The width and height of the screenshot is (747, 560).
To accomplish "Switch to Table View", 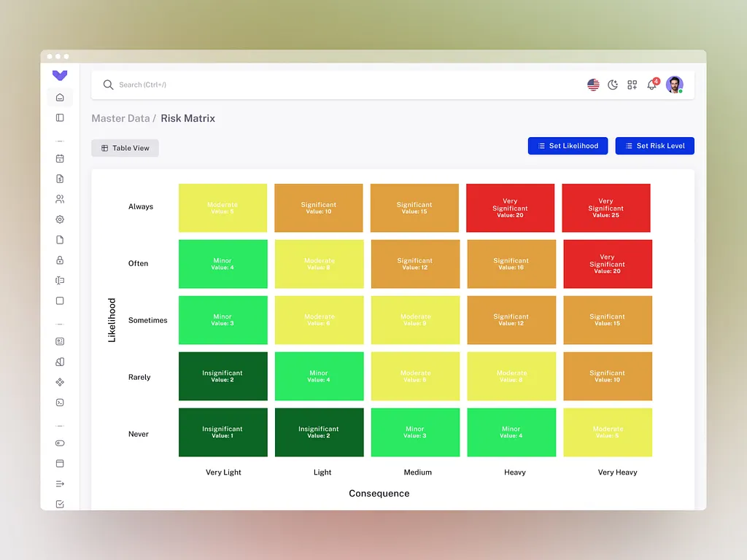I will 125,148.
